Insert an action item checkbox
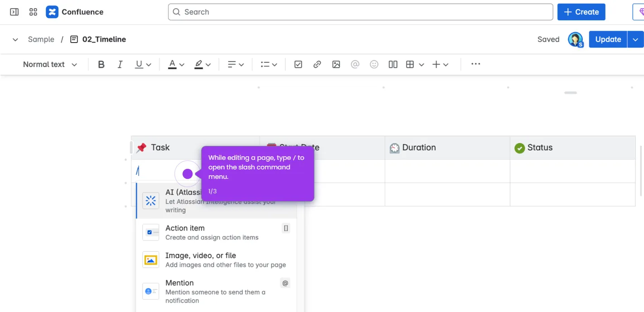The width and height of the screenshot is (644, 312). (298, 65)
